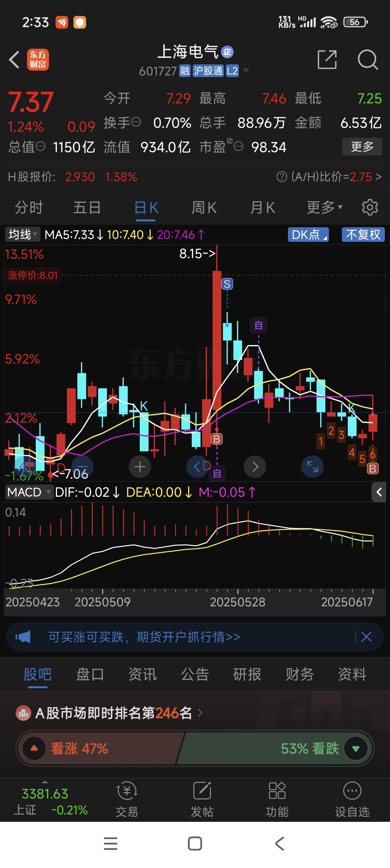
Task: Tap the lower B buy signal marker
Action: (372, 468)
